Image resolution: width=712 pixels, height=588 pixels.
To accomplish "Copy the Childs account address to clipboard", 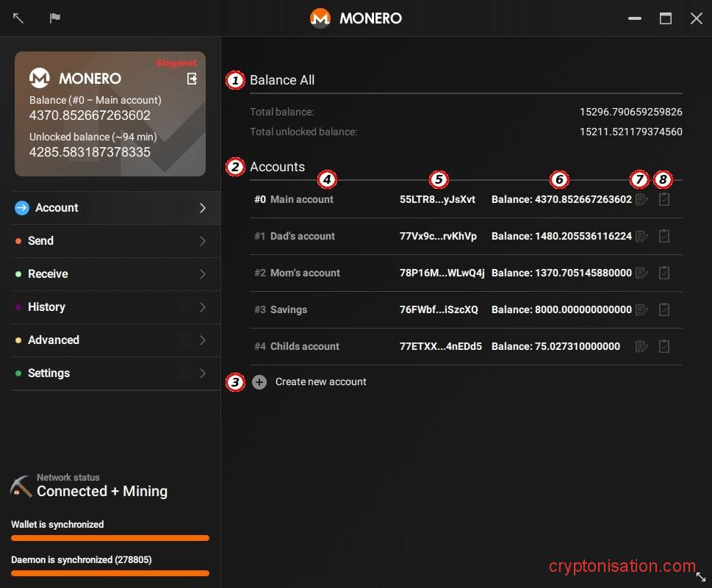I will tap(664, 345).
